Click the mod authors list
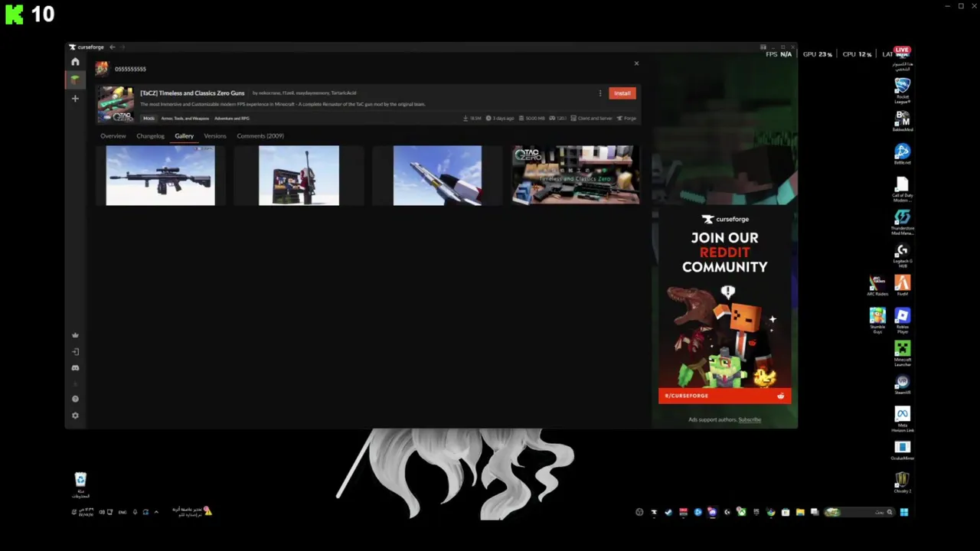This screenshot has width=980, height=551. pyautogui.click(x=305, y=93)
